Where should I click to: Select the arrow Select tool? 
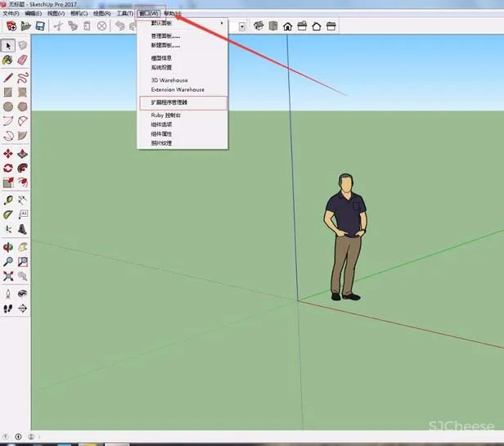click(x=8, y=45)
